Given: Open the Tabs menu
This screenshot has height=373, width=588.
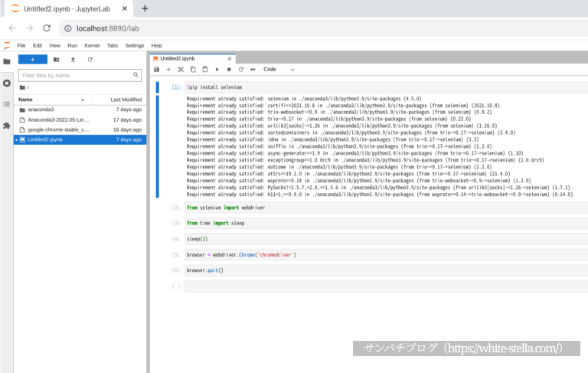Looking at the screenshot, I should (112, 45).
